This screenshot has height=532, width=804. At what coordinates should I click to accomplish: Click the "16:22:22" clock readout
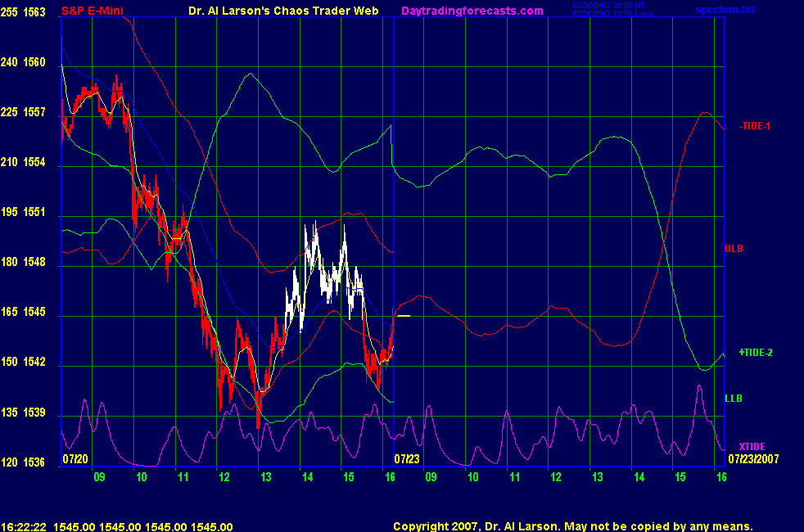(24, 527)
